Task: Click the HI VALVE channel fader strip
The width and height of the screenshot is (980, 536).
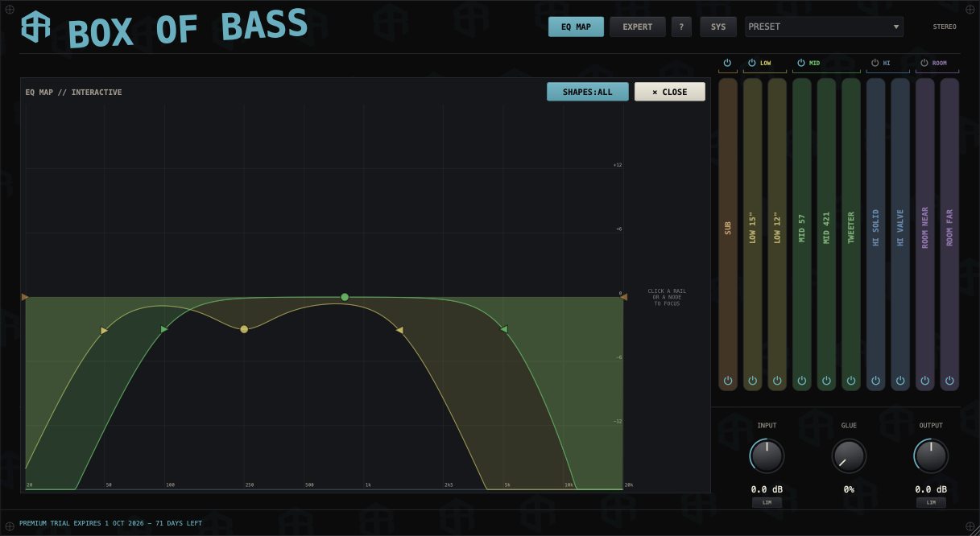Action: [900, 234]
